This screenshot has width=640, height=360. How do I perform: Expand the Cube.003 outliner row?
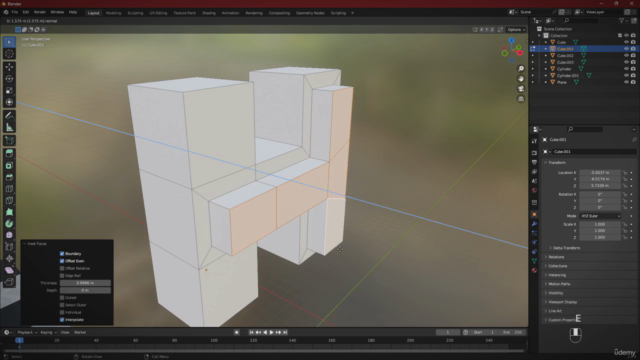[546, 62]
